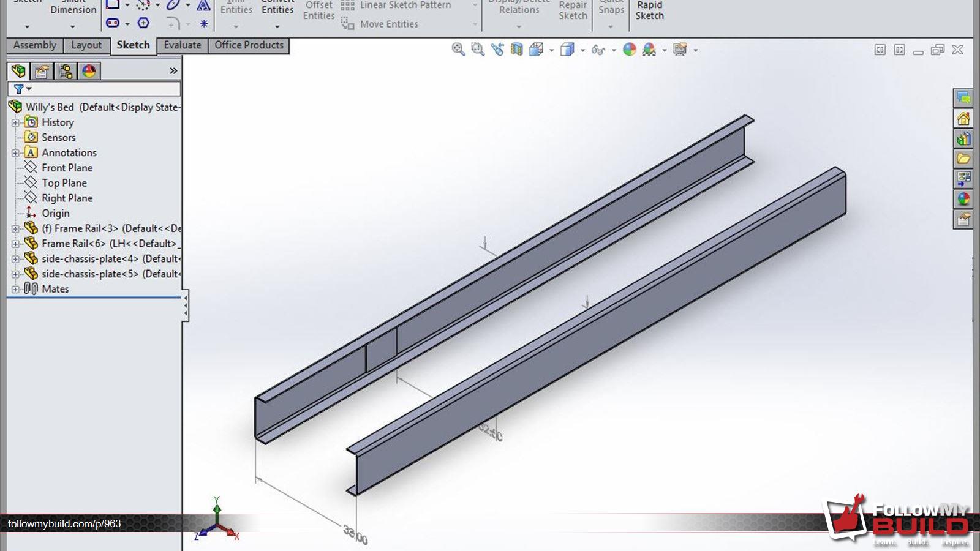Image resolution: width=980 pixels, height=551 pixels.
Task: Open File Explorer folder icon in task pane
Action: point(963,159)
